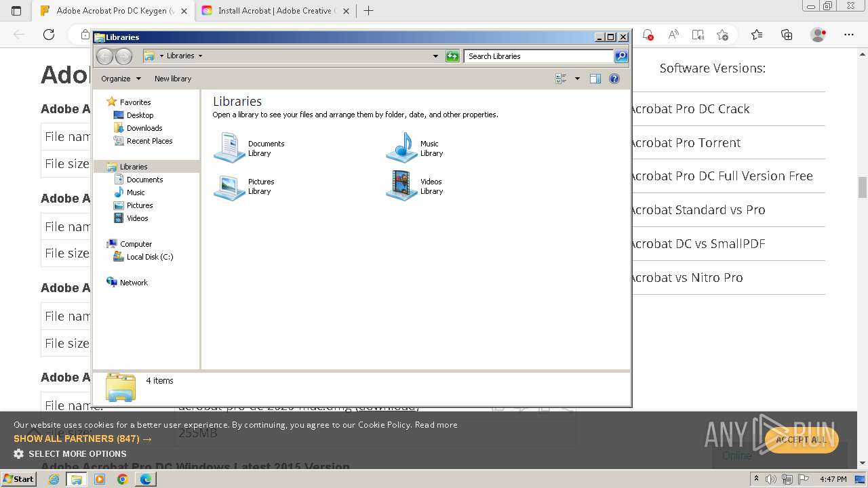Image resolution: width=868 pixels, height=488 pixels.
Task: Click the New library button
Action: [173, 79]
